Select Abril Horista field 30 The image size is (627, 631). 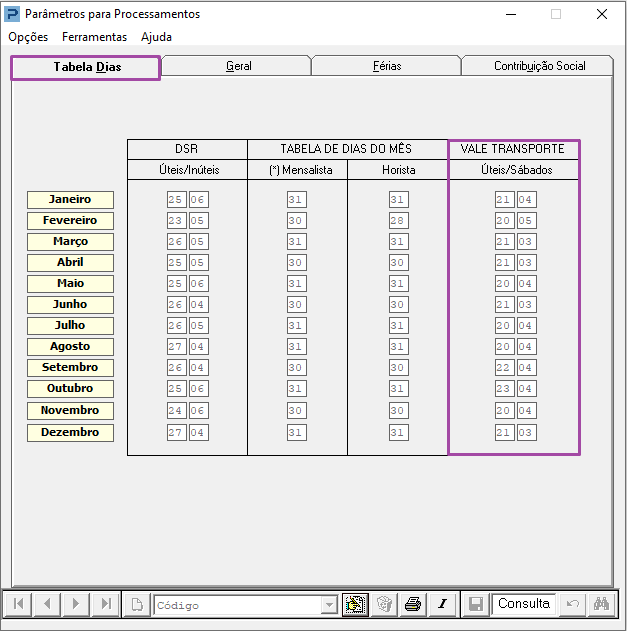399,262
